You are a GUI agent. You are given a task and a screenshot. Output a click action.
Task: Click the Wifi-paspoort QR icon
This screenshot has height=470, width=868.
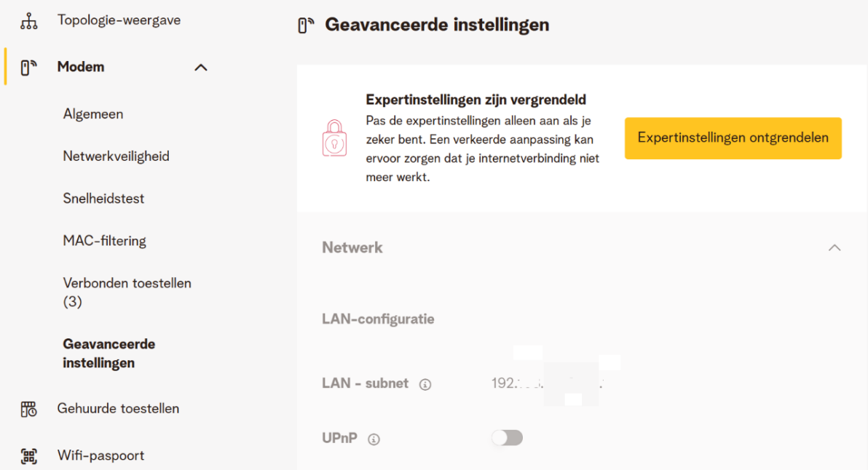coord(28,456)
